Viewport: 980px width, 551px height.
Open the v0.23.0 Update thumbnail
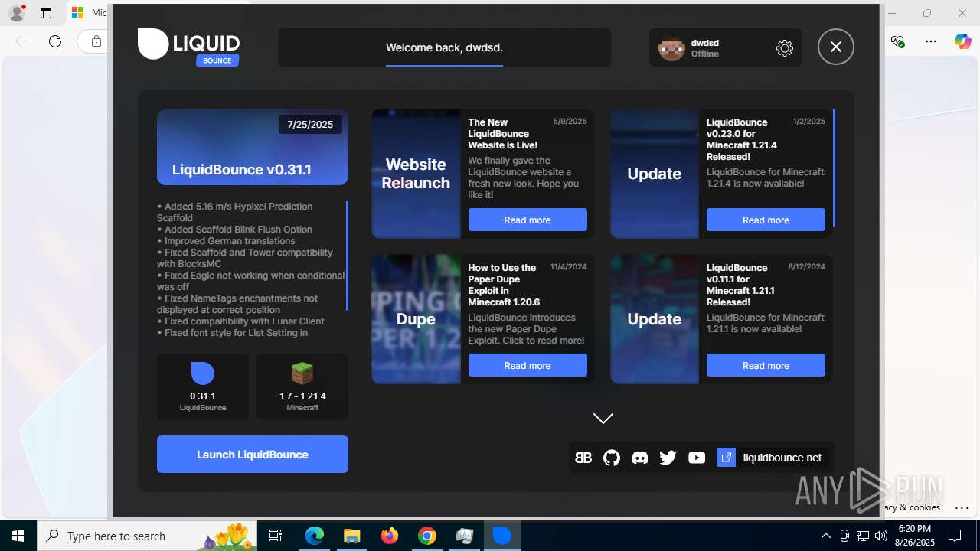pyautogui.click(x=655, y=174)
